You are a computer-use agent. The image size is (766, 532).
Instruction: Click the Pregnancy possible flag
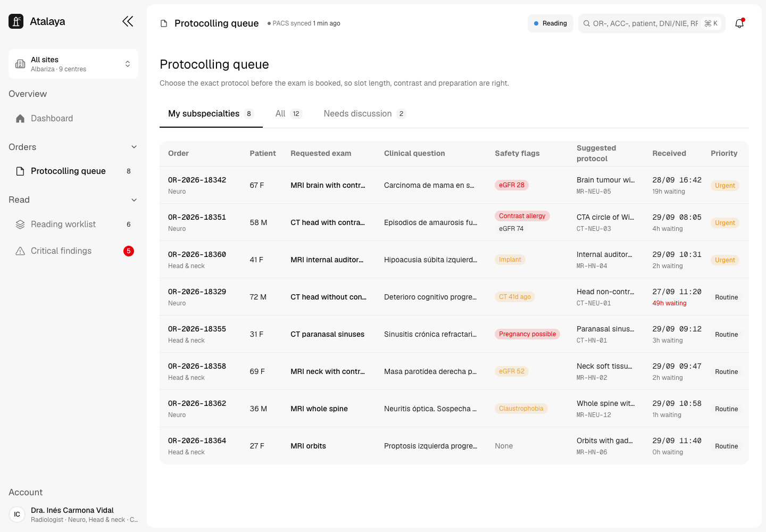click(527, 334)
